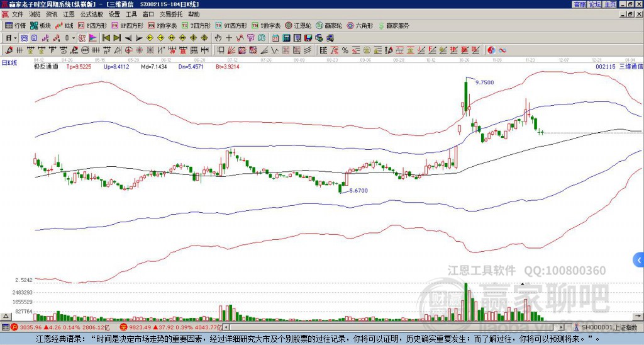This screenshot has width=644, height=345.
Task: Open the 9T四方形 tool
Action: 231,25
